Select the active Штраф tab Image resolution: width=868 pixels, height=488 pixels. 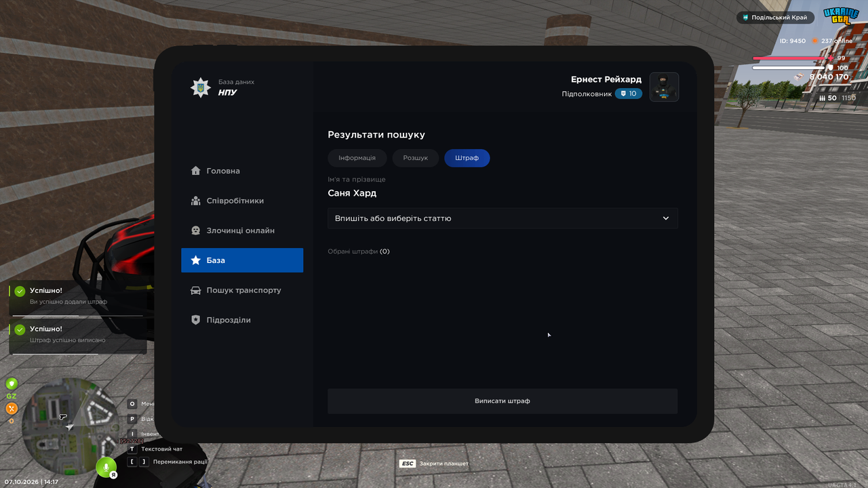pyautogui.click(x=467, y=158)
